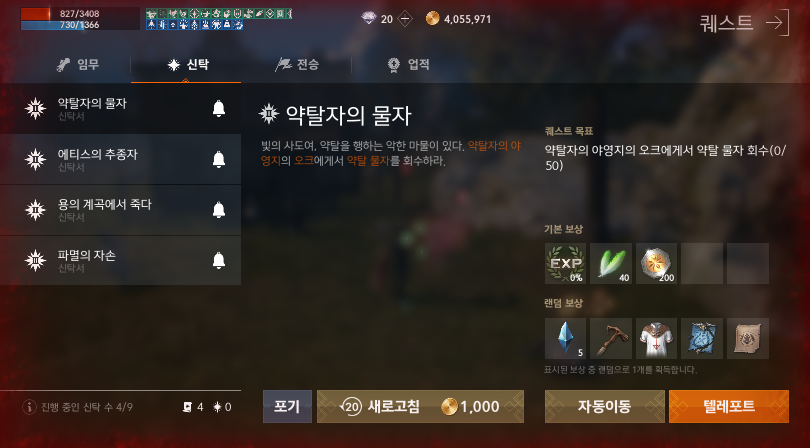The width and height of the screenshot is (810, 448).
Task: Click the green feather reward icon
Action: click(611, 264)
